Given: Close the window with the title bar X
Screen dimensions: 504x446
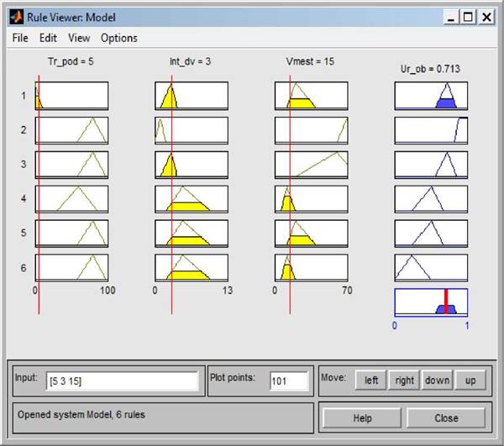Looking at the screenshot, I should pos(486,17).
